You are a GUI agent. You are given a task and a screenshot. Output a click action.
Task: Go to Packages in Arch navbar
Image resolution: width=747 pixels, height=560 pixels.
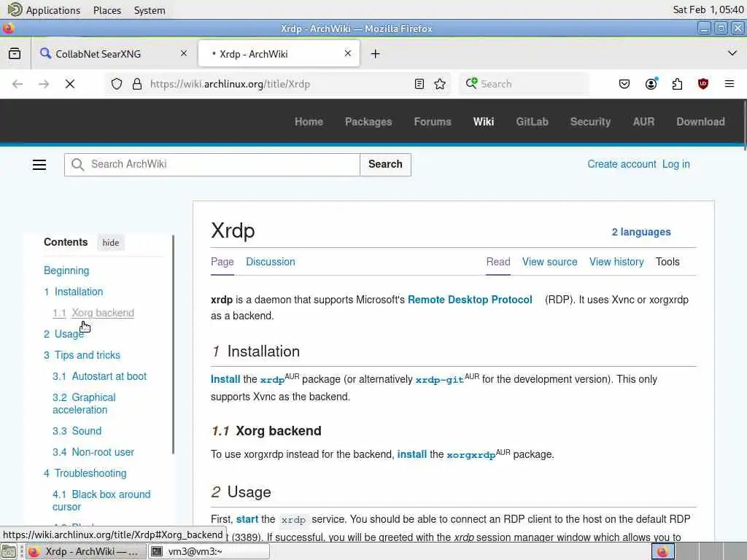pyautogui.click(x=368, y=122)
